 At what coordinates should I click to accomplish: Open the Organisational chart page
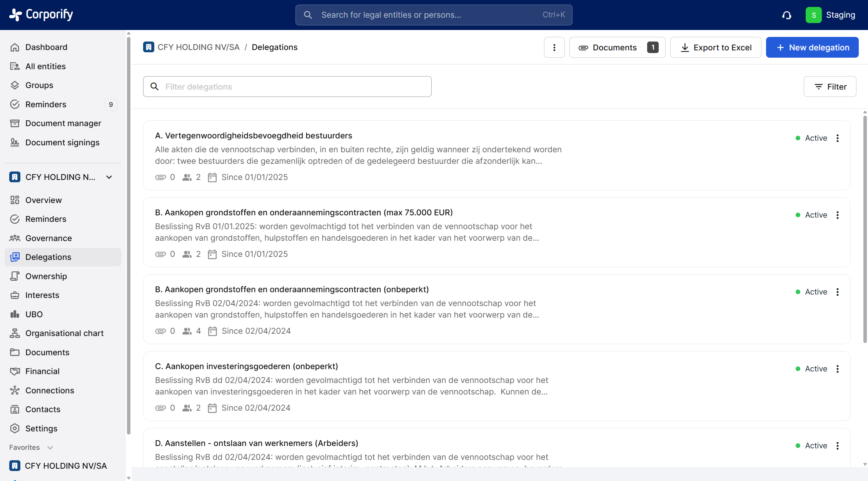tap(64, 333)
